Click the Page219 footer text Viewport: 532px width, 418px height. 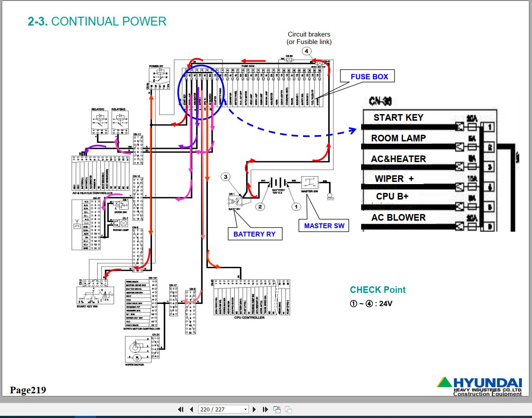28,390
